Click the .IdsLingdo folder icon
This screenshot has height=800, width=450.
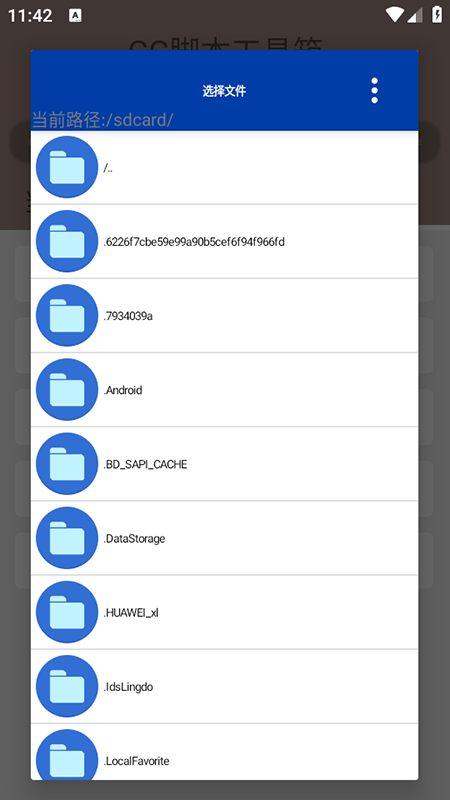(67, 687)
